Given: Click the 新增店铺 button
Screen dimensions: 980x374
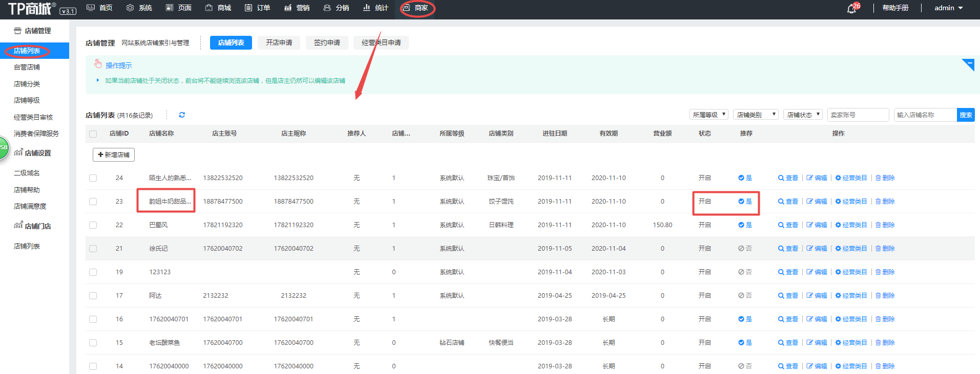Looking at the screenshot, I should pos(113,155).
